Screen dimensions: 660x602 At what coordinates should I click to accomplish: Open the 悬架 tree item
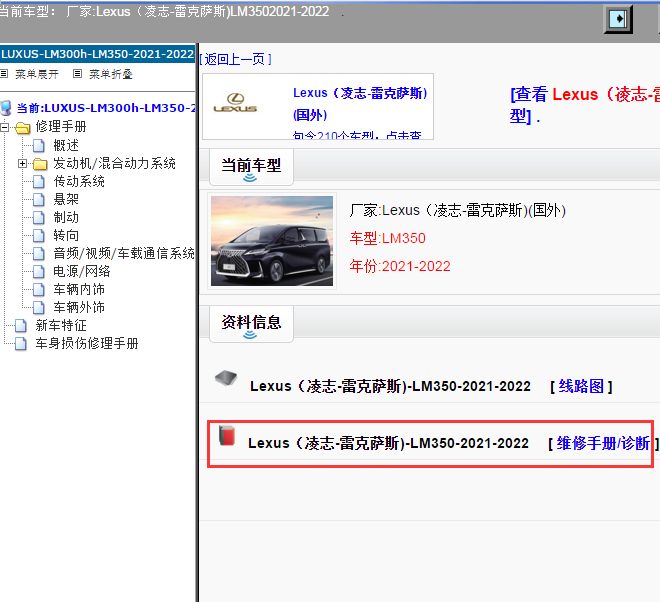tap(66, 200)
